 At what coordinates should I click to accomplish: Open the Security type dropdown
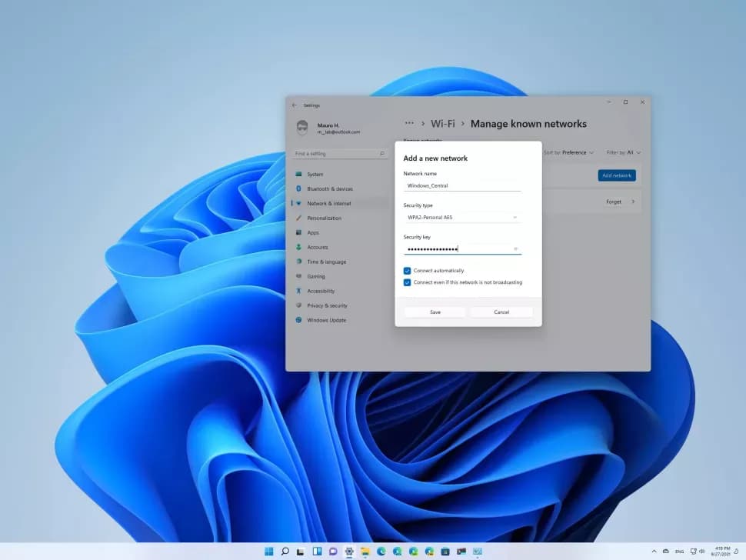[x=462, y=218]
